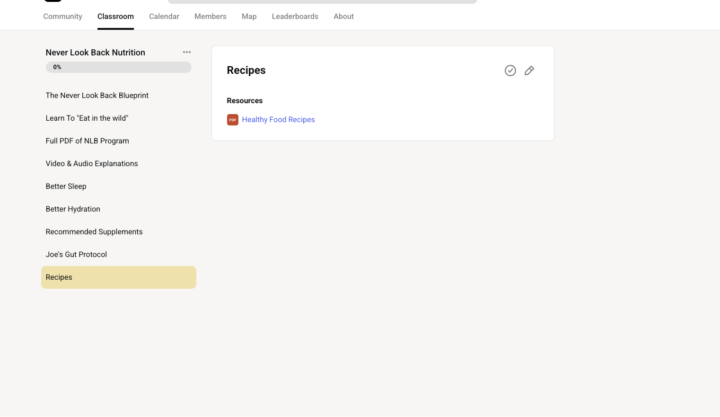Click the Resources label
The image size is (720, 417).
pos(245,101)
